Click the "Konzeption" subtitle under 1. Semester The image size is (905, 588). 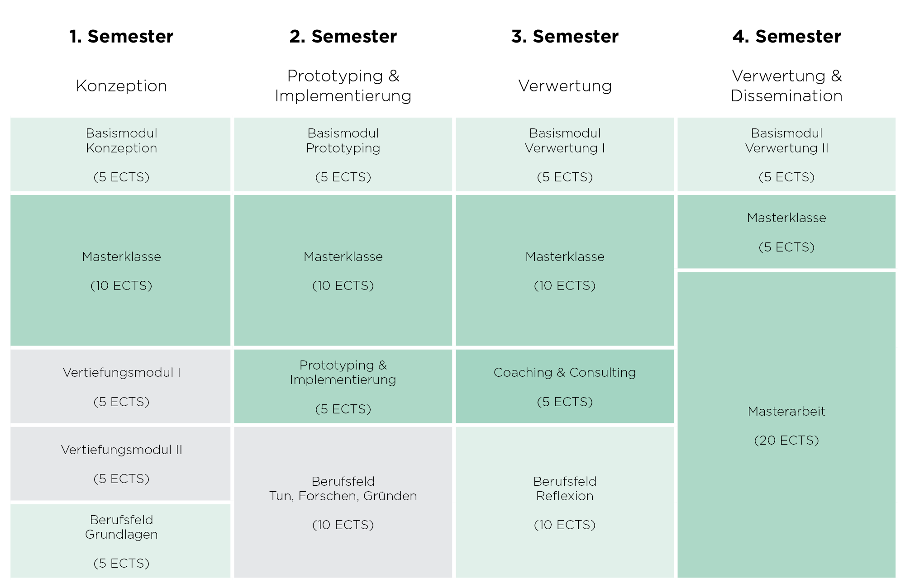121,85
